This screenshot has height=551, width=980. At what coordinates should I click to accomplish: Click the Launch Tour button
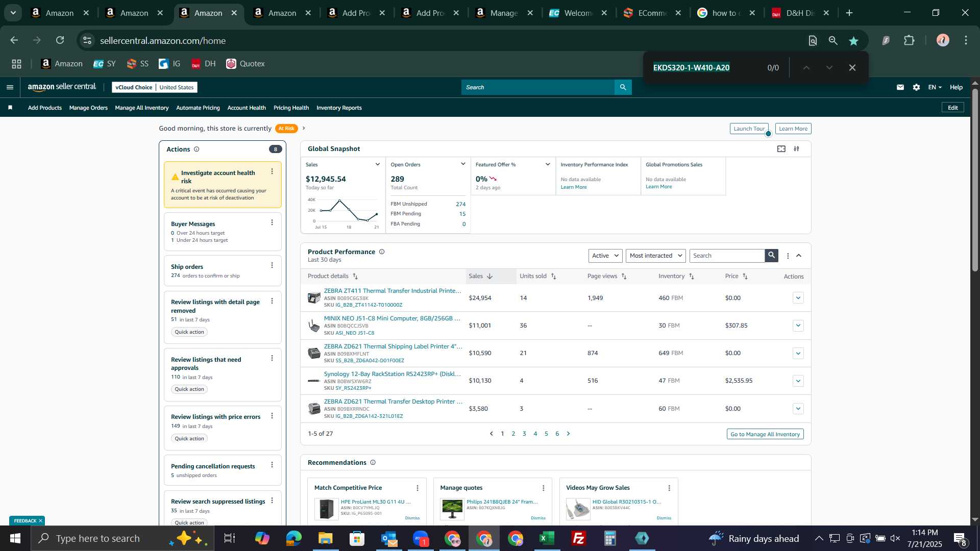(x=749, y=129)
